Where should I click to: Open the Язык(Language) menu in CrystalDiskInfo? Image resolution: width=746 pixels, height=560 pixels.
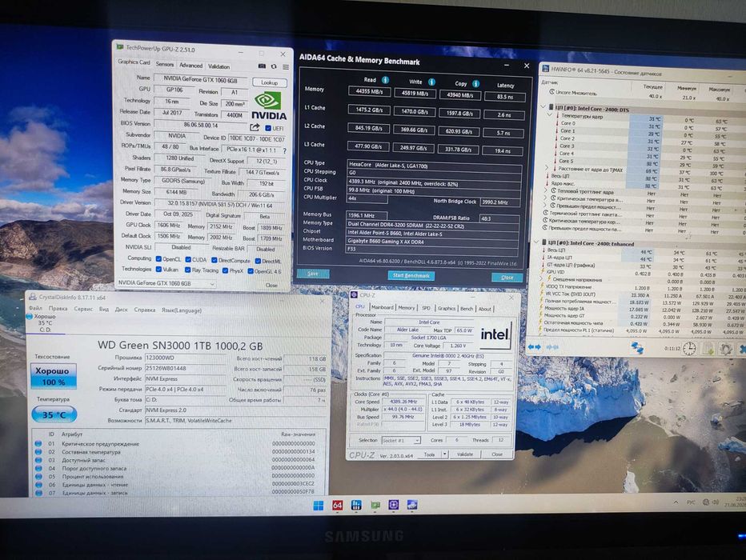click(181, 310)
